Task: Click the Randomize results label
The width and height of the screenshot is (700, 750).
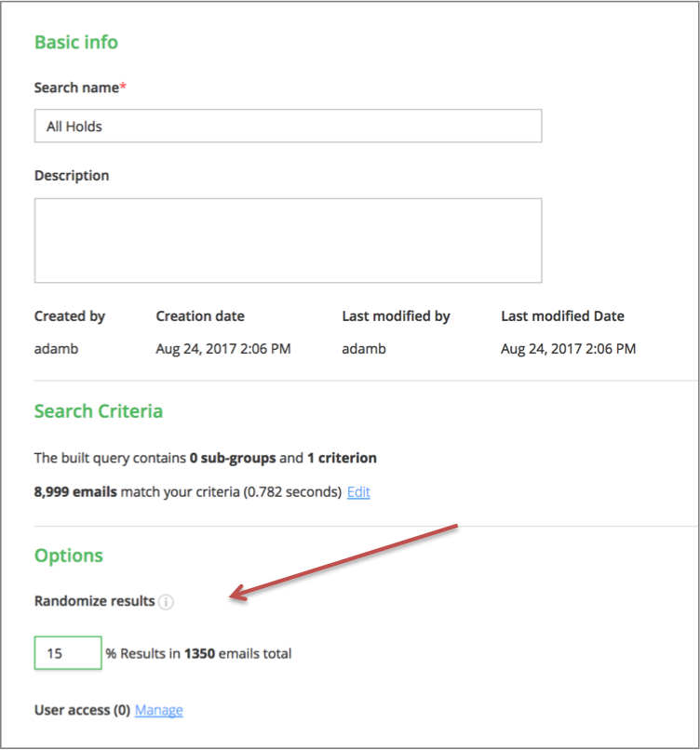Action: click(94, 601)
